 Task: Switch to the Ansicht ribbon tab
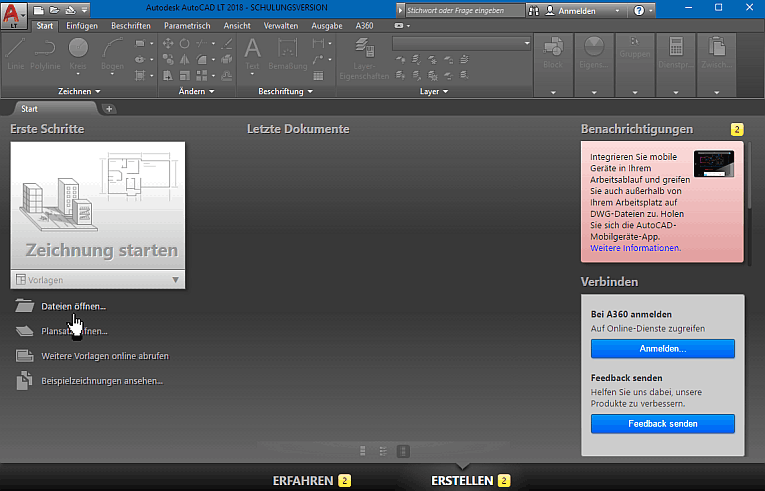pyautogui.click(x=237, y=26)
